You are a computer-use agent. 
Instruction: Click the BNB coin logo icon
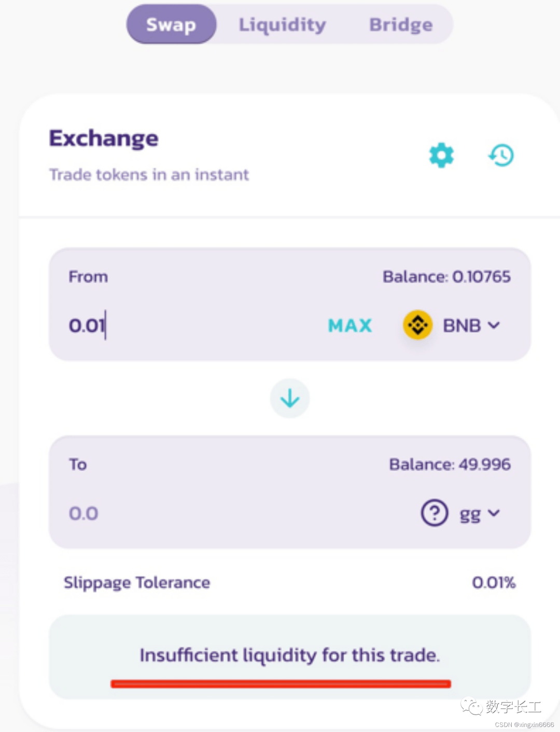click(x=418, y=325)
